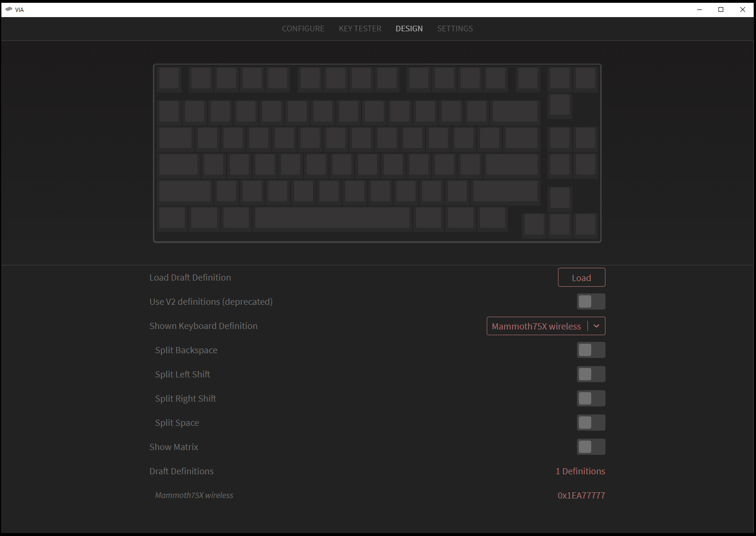The height and width of the screenshot is (536, 756).
Task: Click the 0x1EA77777 definition ID
Action: [581, 495]
